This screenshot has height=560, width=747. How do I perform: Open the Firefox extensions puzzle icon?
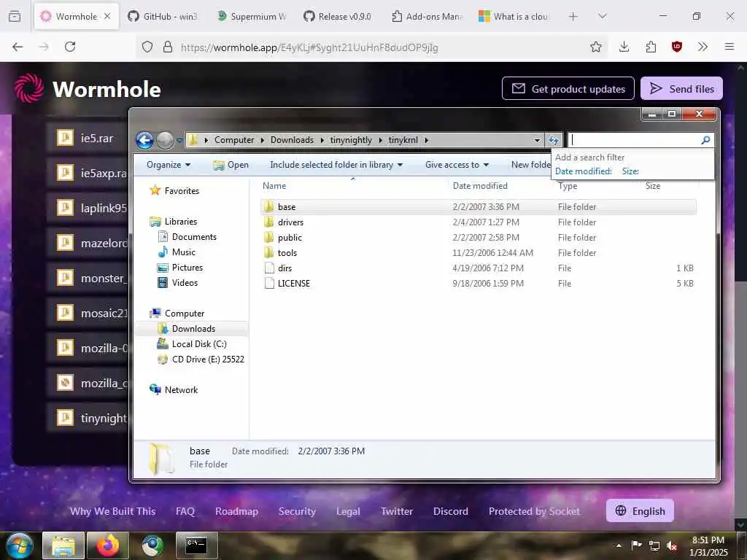[x=651, y=47]
